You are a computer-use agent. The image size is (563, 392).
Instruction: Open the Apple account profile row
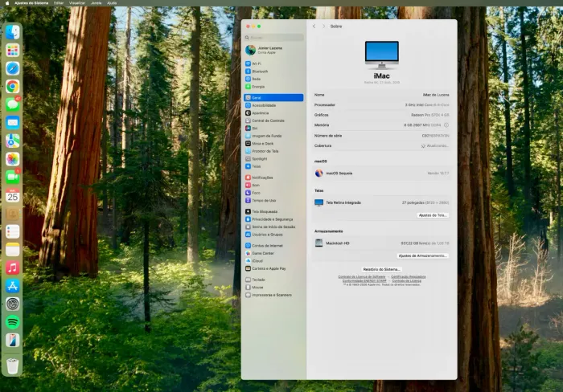tap(273, 50)
